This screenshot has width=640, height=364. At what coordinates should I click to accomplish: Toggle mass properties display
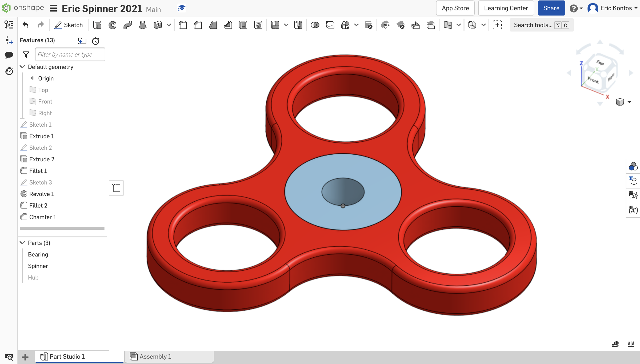tap(631, 344)
